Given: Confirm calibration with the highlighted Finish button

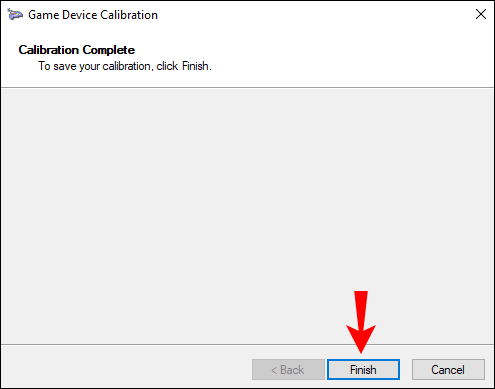Looking at the screenshot, I should coord(363,369).
